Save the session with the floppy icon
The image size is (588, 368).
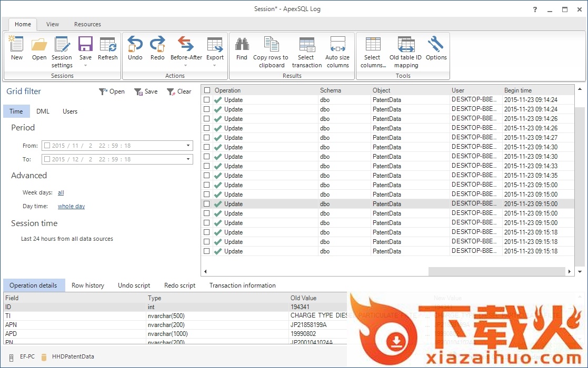tap(85, 44)
